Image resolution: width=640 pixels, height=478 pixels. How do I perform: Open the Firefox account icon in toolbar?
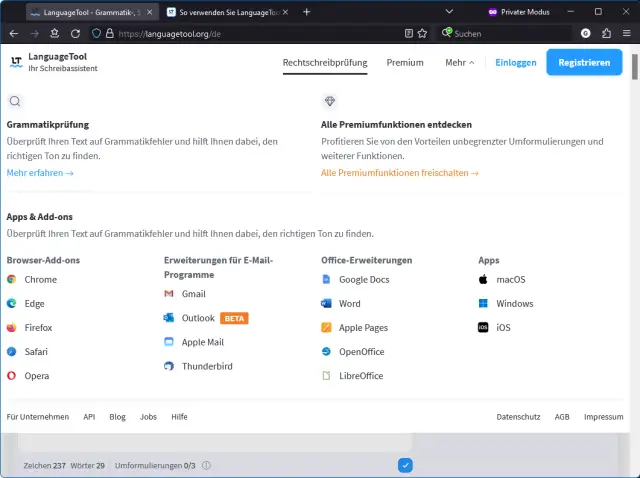(585, 33)
